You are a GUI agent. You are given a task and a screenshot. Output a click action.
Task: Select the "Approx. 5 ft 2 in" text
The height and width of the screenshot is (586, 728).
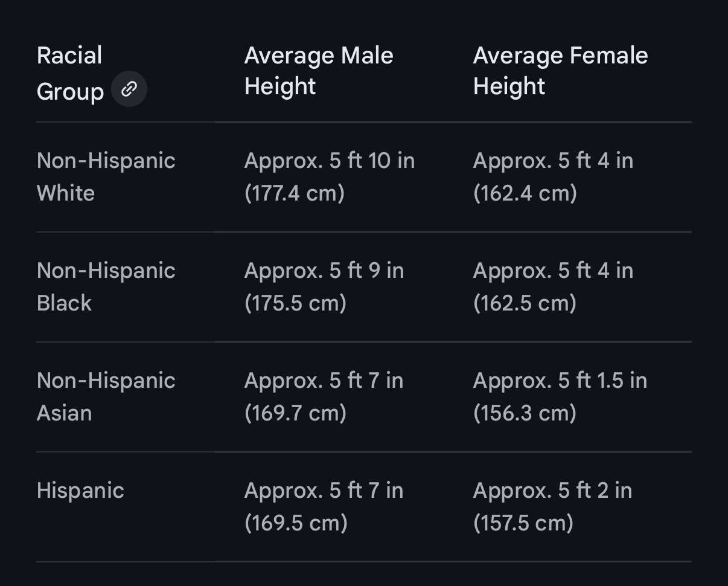[x=552, y=491]
